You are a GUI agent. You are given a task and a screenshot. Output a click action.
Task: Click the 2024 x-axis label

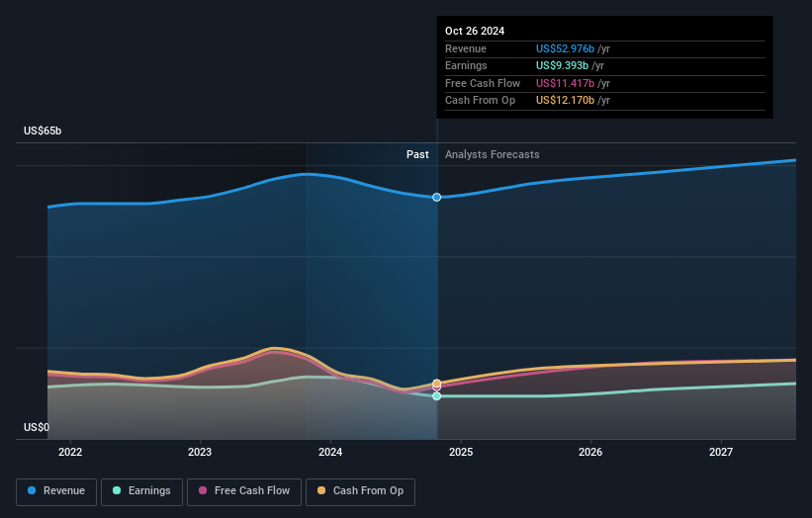tap(330, 453)
